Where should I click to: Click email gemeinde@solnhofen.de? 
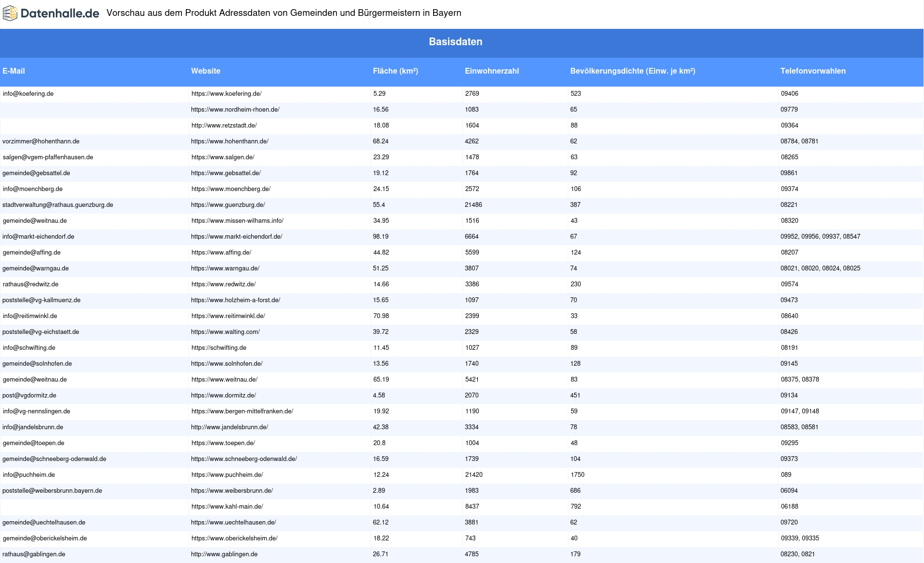click(37, 364)
